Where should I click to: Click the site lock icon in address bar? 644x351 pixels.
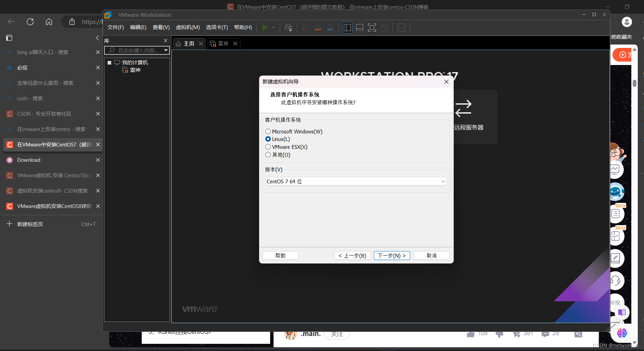pos(72,22)
